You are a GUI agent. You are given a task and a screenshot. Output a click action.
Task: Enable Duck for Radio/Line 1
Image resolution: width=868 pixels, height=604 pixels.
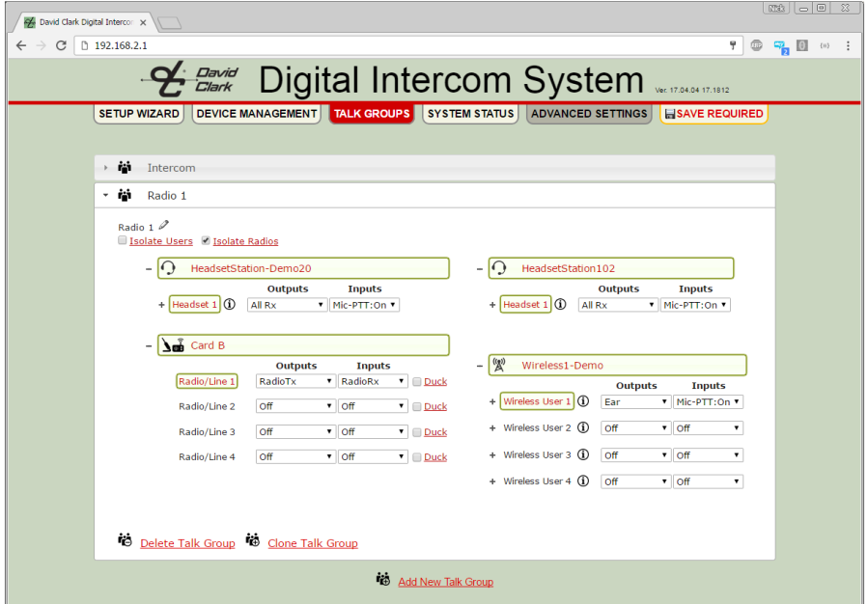click(x=417, y=382)
